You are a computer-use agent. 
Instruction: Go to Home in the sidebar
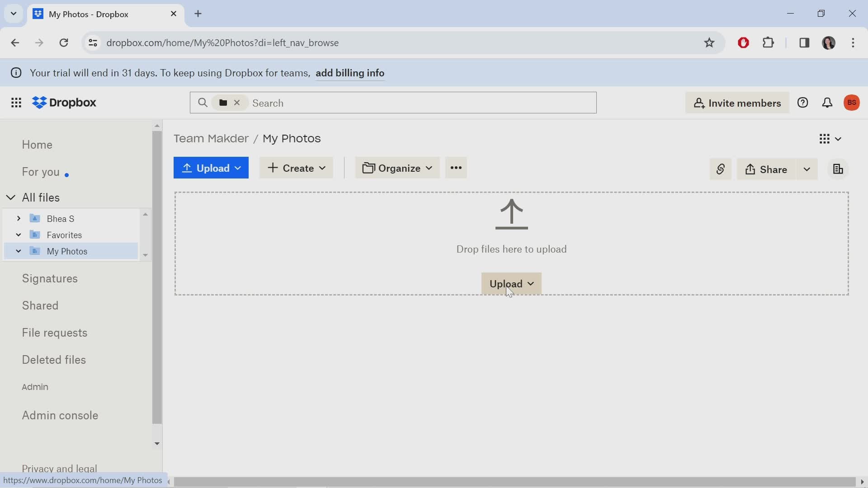37,145
